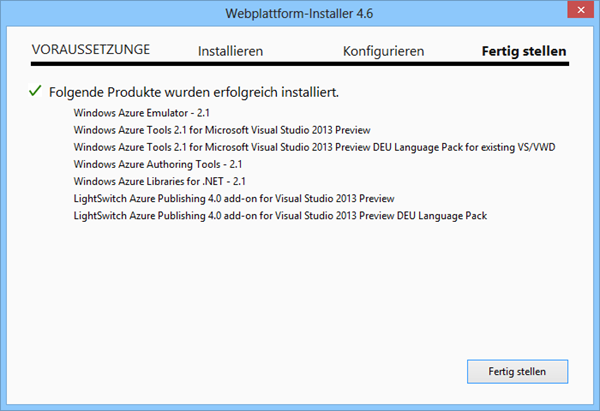
Task: Click Windows Azure Tools 2.1 Preview entry without DEU
Action: click(x=222, y=129)
